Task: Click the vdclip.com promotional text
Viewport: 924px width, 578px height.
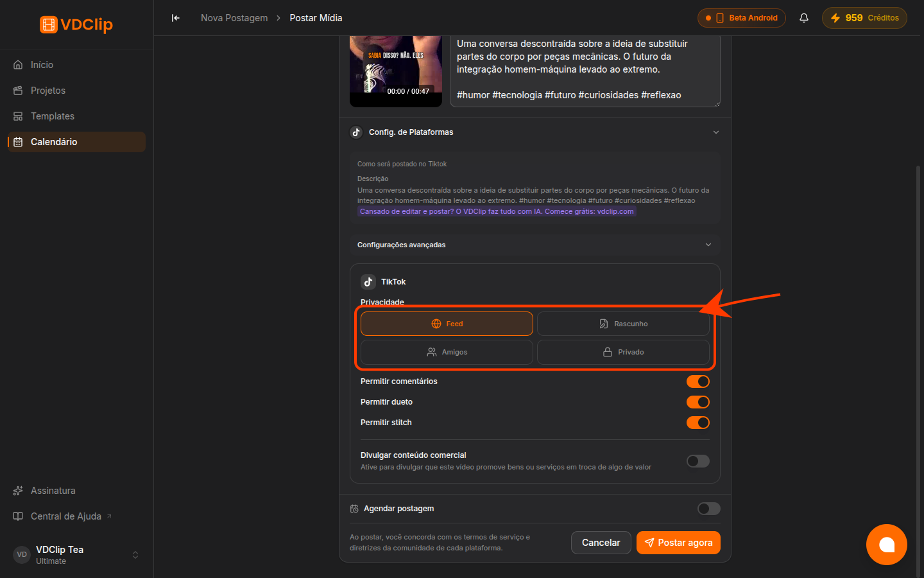Action: [497, 211]
